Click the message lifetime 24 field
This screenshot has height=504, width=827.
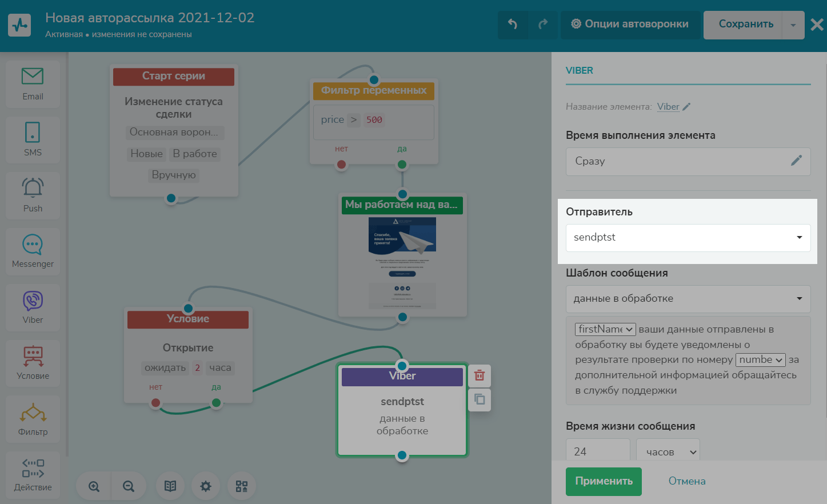click(x=597, y=451)
